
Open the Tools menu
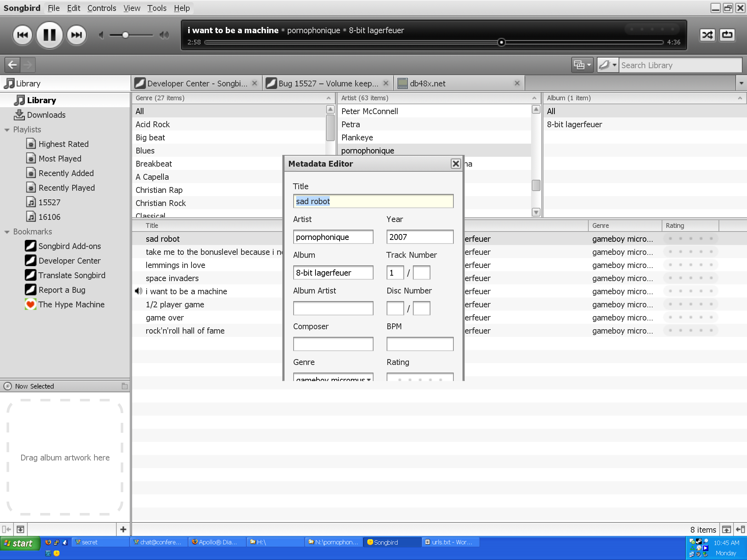(x=157, y=8)
